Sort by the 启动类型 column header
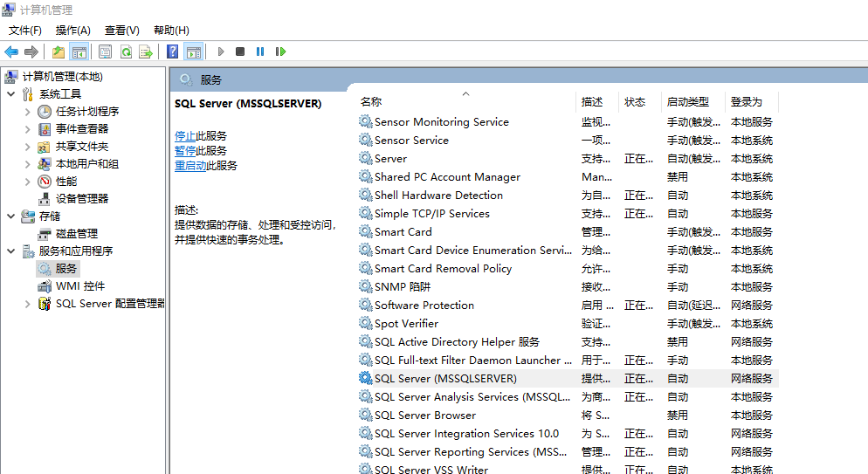Image resolution: width=868 pixels, height=474 pixels. pos(692,102)
